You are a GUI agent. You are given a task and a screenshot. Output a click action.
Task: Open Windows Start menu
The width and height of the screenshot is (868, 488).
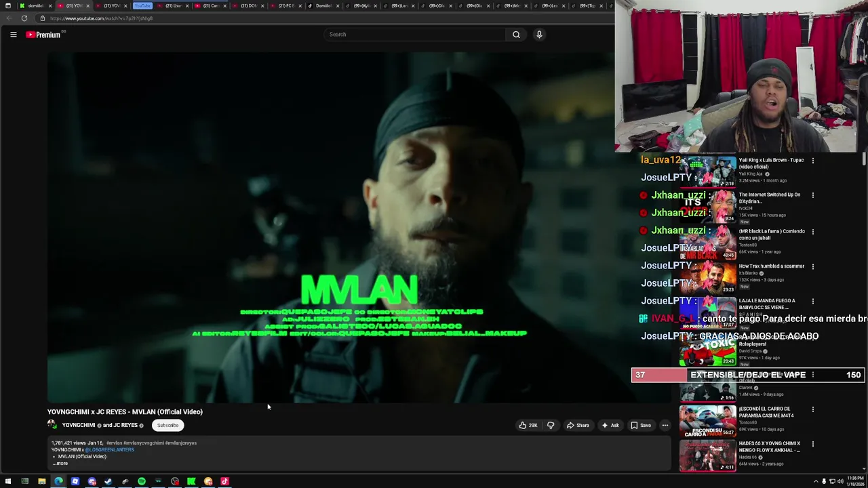click(x=8, y=482)
